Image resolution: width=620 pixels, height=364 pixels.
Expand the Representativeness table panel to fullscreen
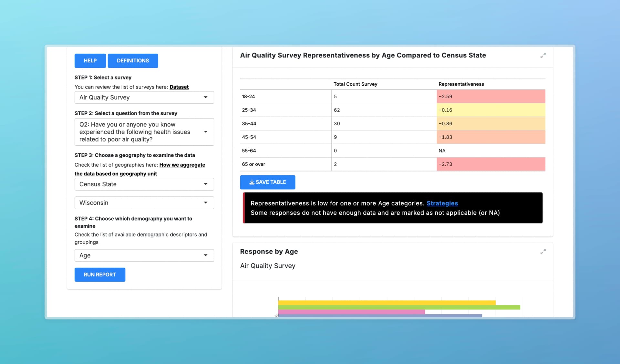pyautogui.click(x=543, y=56)
